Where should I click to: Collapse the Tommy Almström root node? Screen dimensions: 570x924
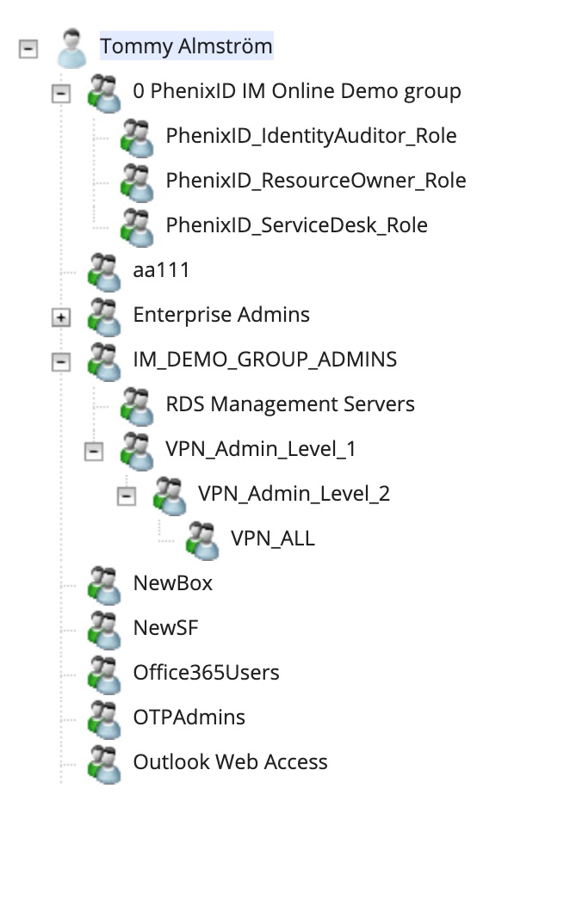(28, 48)
